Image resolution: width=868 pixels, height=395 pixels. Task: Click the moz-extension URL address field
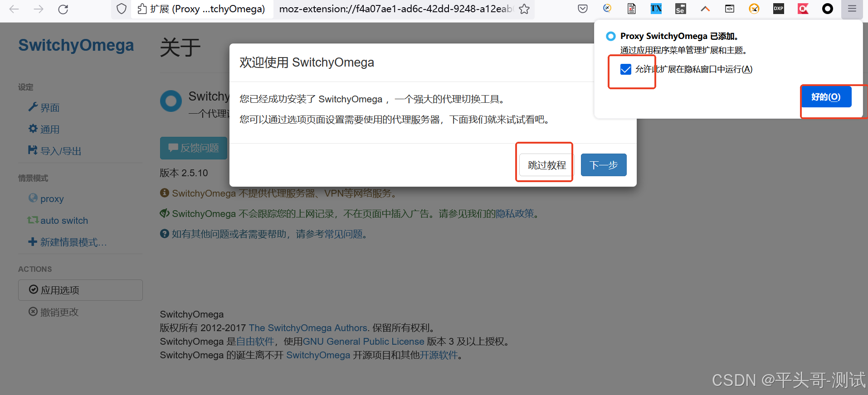point(396,9)
